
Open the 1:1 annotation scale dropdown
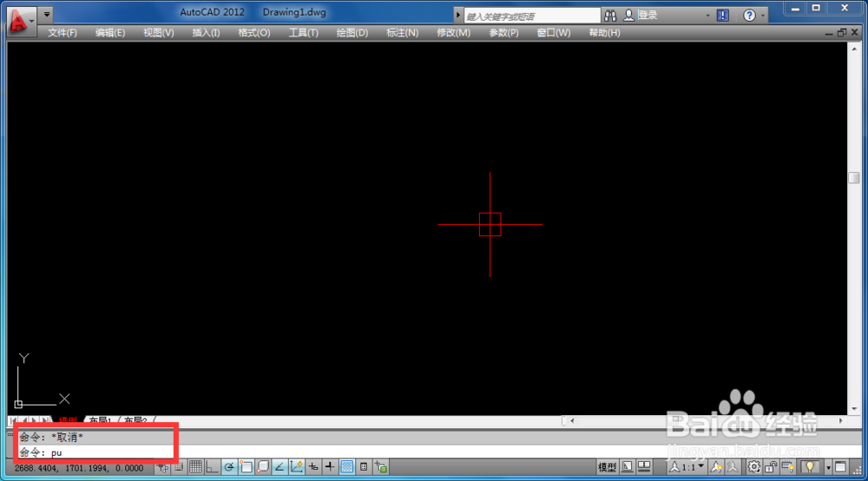(x=687, y=467)
